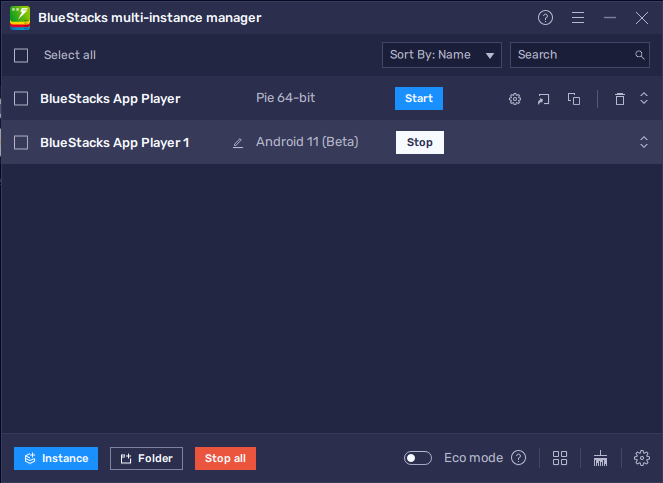Click the Pie 64-bit version label
The width and height of the screenshot is (663, 483).
click(x=285, y=98)
